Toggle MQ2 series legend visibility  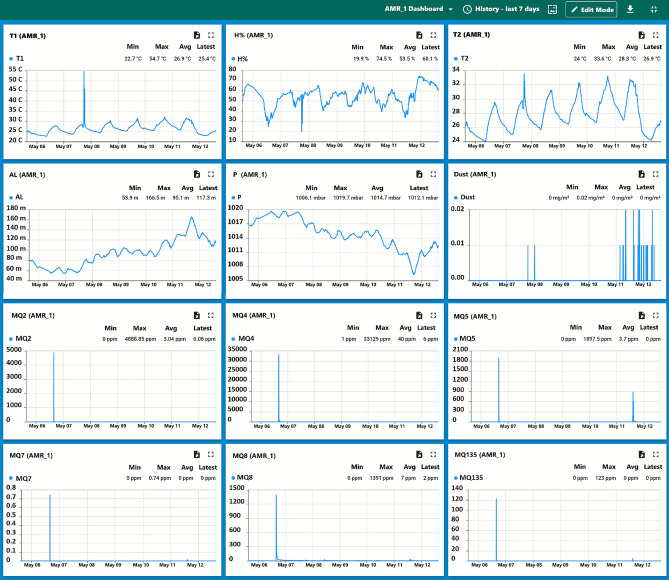point(20,338)
